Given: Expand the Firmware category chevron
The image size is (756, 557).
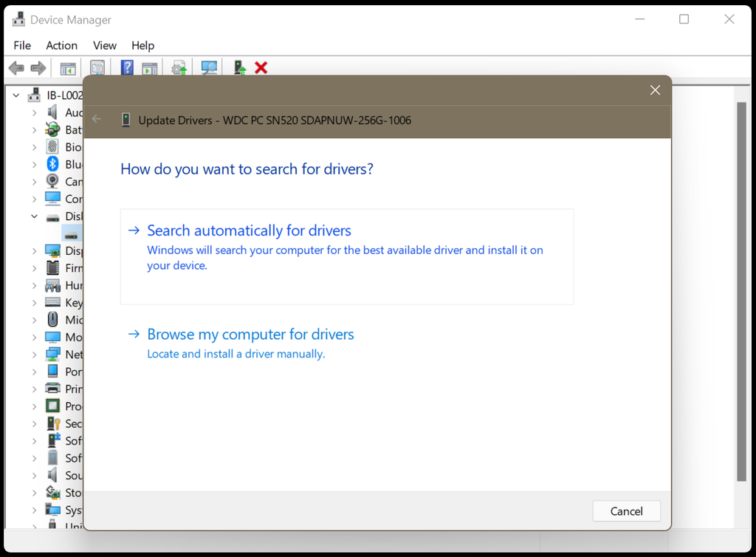Looking at the screenshot, I should [x=34, y=268].
